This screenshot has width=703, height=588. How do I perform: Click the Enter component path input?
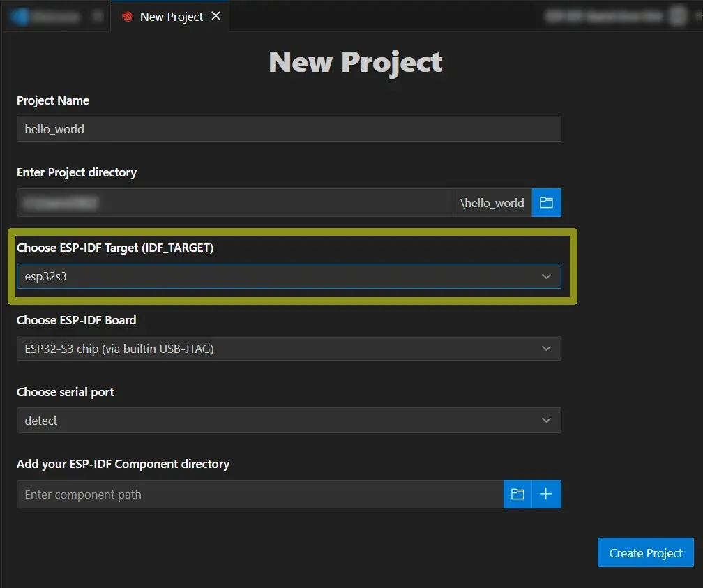tap(259, 494)
